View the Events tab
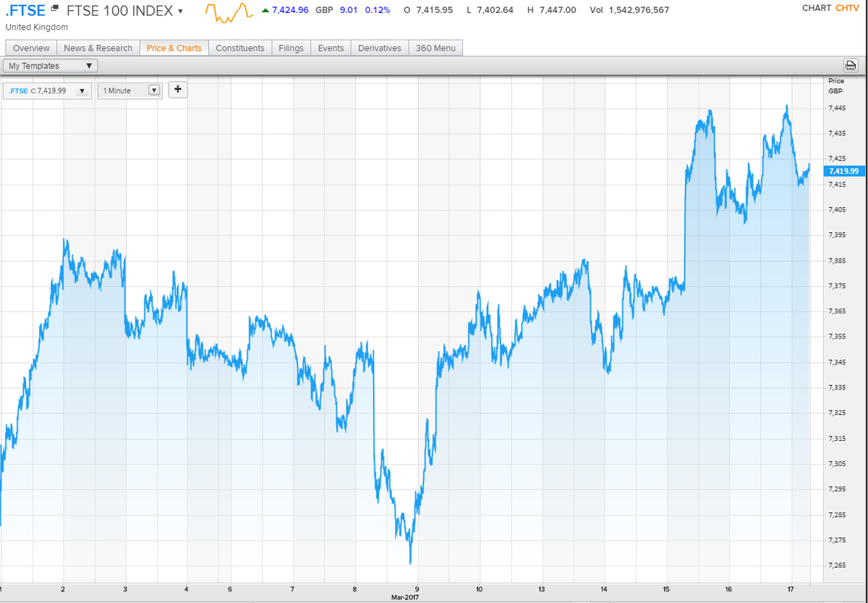868x603 pixels. 331,48
